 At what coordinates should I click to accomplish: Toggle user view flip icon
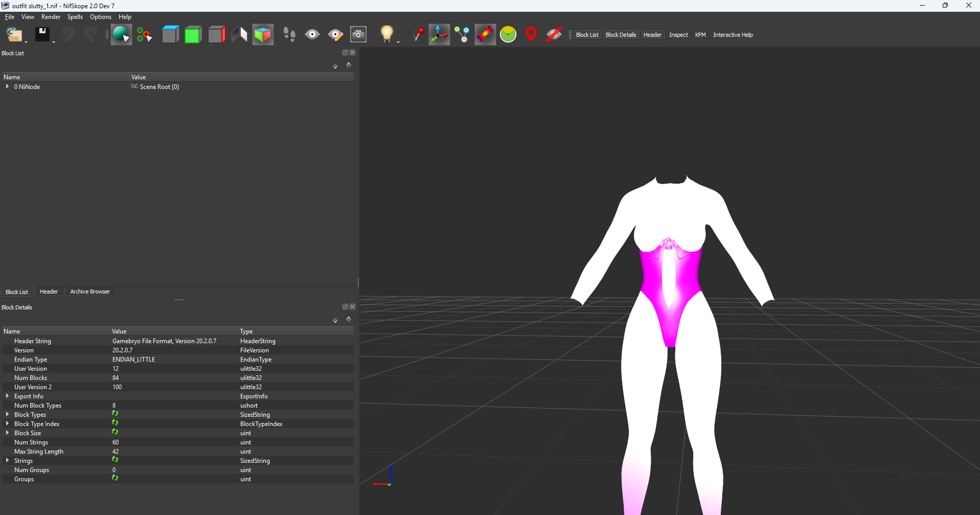[239, 35]
